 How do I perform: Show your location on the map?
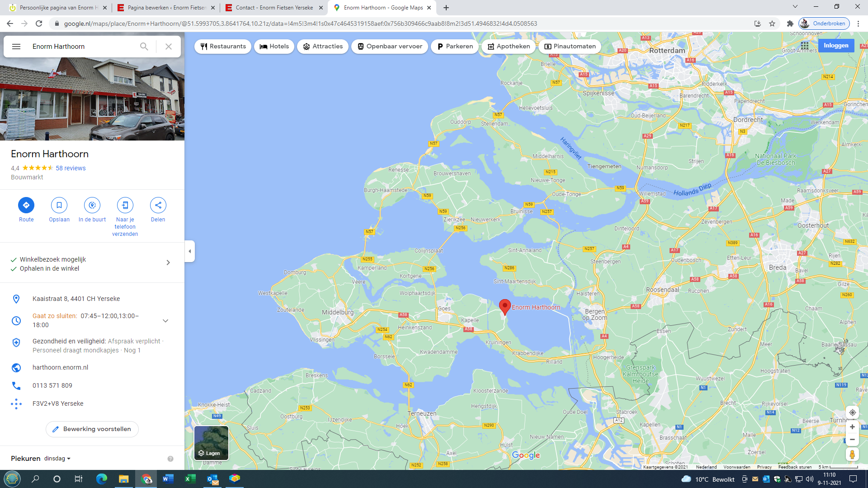(852, 413)
